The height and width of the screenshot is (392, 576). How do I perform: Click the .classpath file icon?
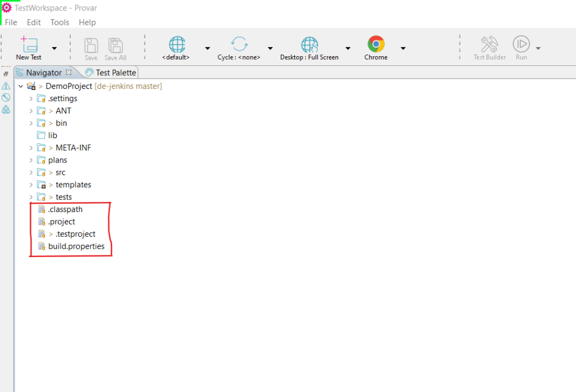point(42,209)
